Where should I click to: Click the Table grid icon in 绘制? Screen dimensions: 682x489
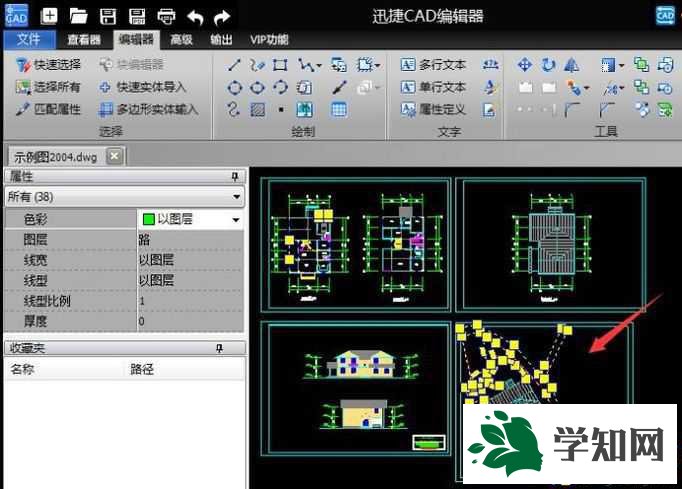[339, 110]
